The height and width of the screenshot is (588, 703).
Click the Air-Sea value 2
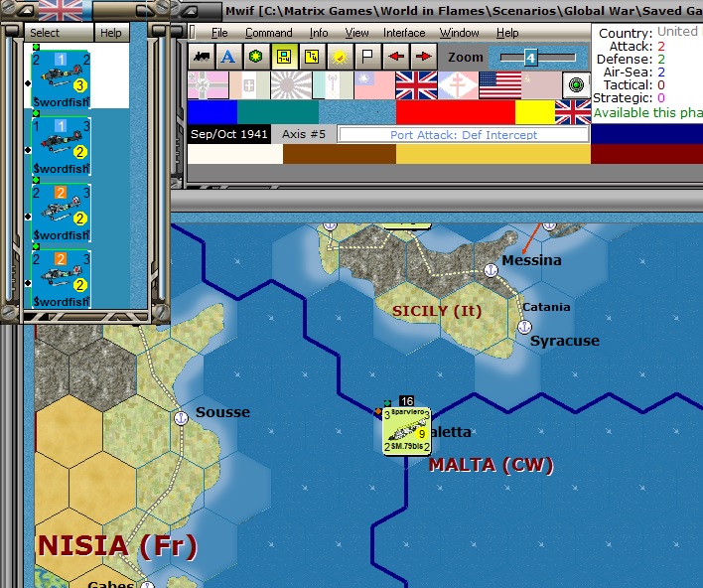[x=661, y=73]
